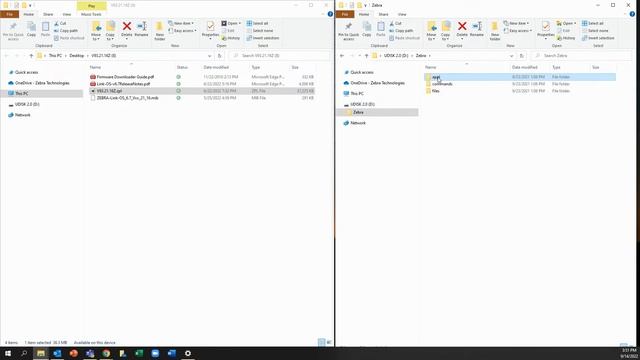Select Quick access in left window sidebar

(26, 72)
